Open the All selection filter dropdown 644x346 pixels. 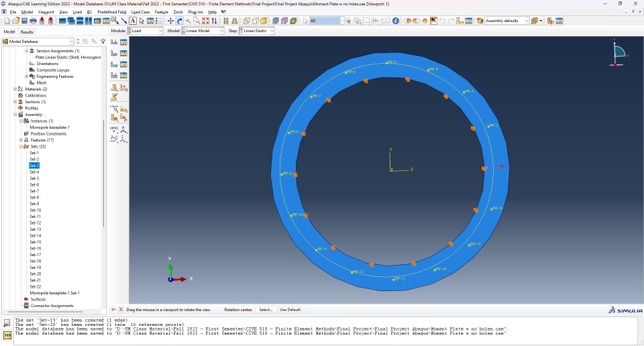[327, 21]
